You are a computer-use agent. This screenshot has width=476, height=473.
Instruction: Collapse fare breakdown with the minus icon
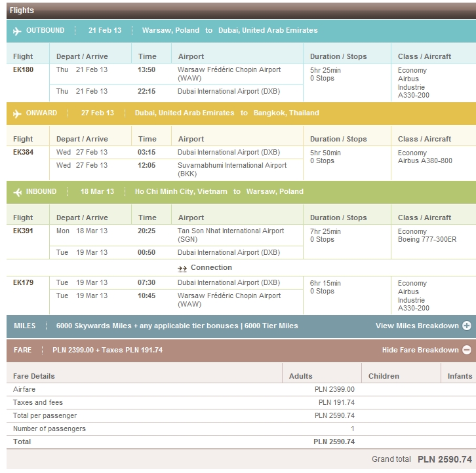[x=467, y=350]
